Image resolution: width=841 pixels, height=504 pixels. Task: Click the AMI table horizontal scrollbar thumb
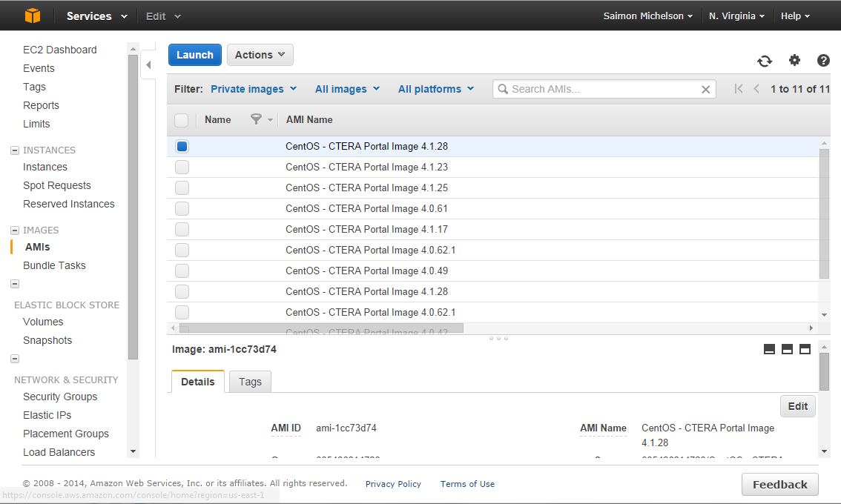click(x=320, y=328)
